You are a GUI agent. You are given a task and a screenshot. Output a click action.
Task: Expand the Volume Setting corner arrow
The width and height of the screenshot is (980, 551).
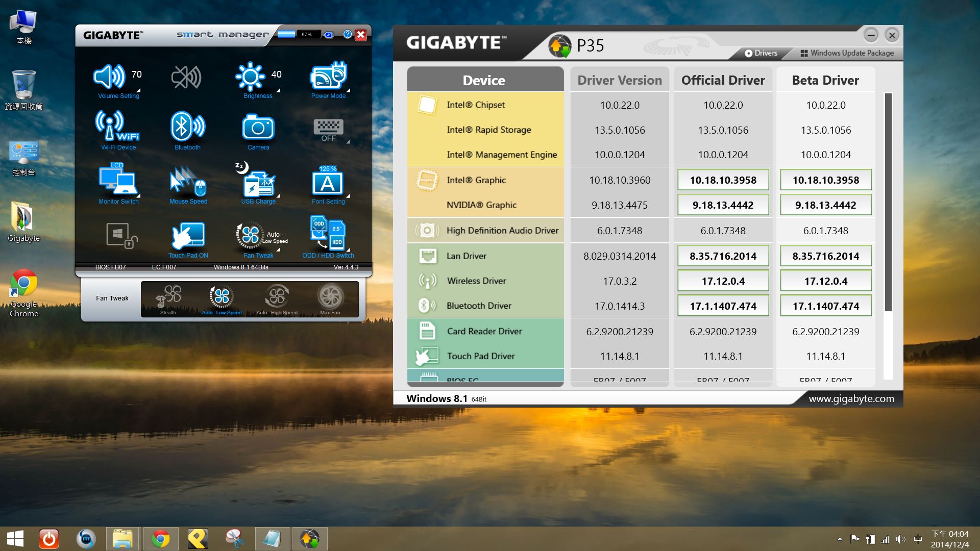[138, 90]
